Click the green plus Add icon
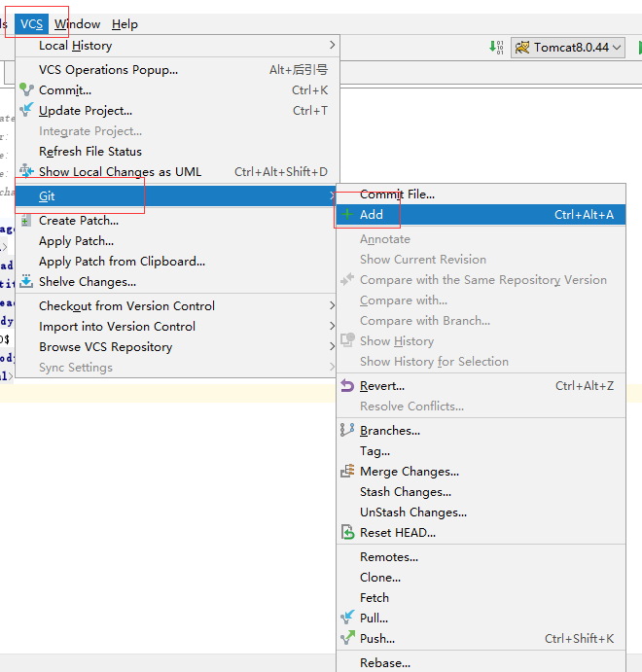The image size is (642, 672). pos(347,215)
